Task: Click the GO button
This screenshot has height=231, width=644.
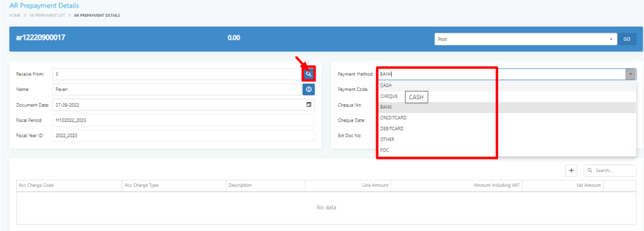Action: tap(627, 40)
